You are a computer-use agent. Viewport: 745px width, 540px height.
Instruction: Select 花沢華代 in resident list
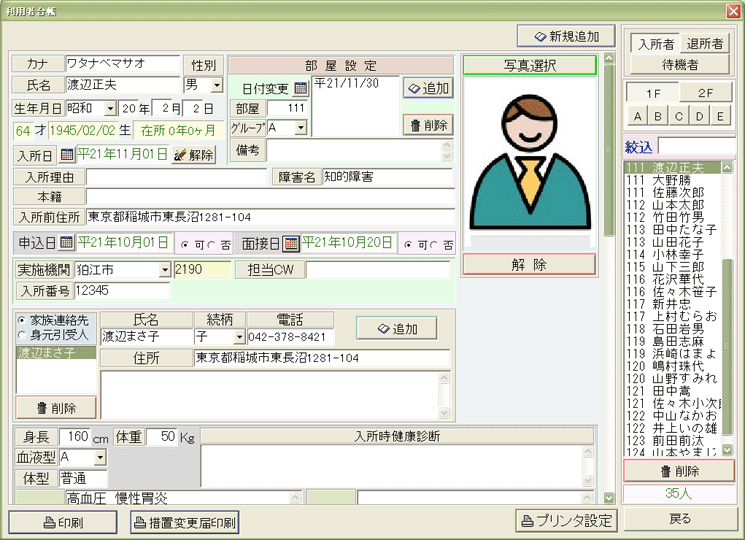672,279
